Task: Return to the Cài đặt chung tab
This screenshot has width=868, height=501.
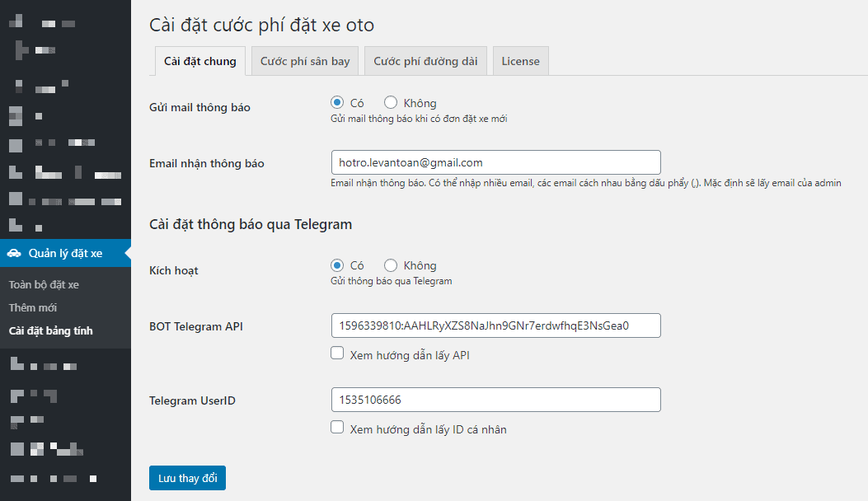Action: click(x=199, y=60)
